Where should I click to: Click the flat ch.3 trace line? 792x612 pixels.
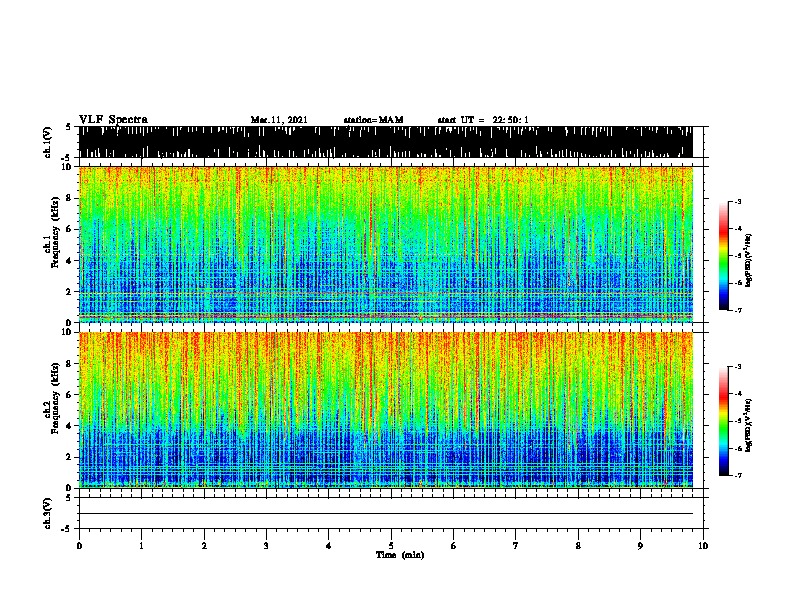click(x=385, y=514)
